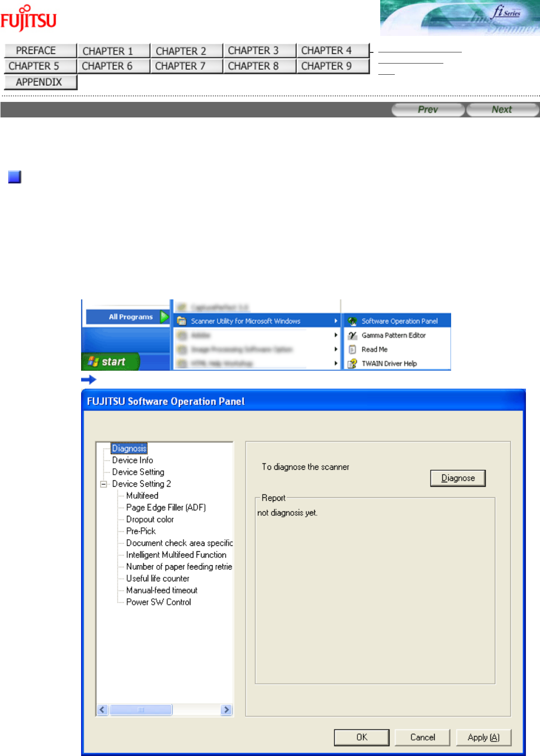Click the TWAIN Driver Help icon
Screen dimensions: 540x756
point(353,363)
